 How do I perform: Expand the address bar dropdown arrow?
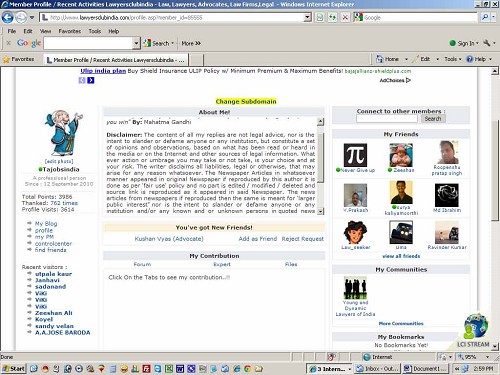click(307, 17)
